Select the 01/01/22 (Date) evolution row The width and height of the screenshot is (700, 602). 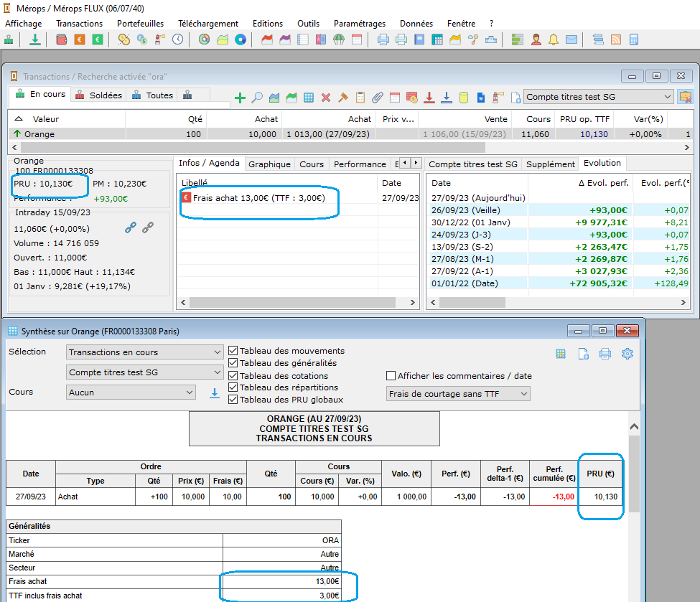point(559,283)
